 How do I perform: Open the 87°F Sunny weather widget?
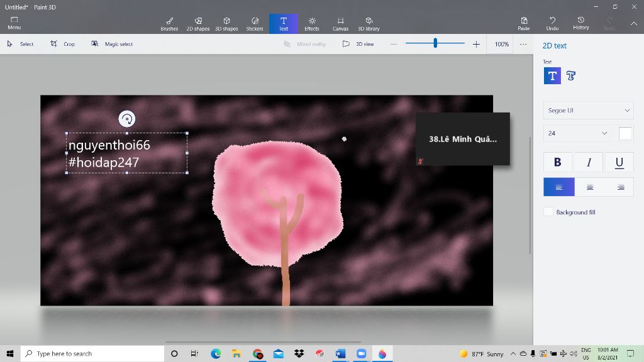pyautogui.click(x=481, y=354)
